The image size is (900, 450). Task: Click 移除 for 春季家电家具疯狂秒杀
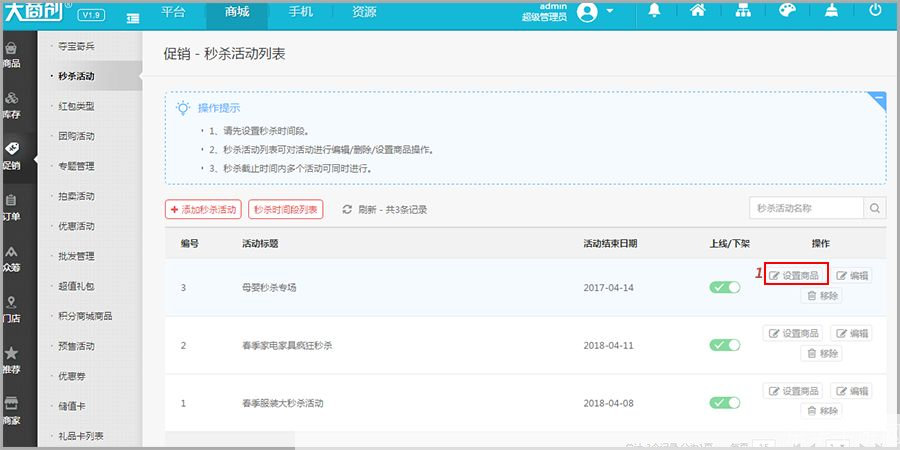(x=821, y=354)
